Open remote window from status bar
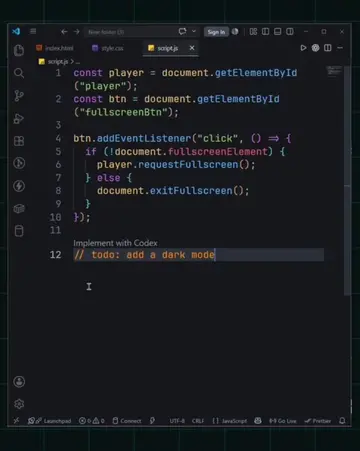This screenshot has width=360, height=451. [x=16, y=421]
